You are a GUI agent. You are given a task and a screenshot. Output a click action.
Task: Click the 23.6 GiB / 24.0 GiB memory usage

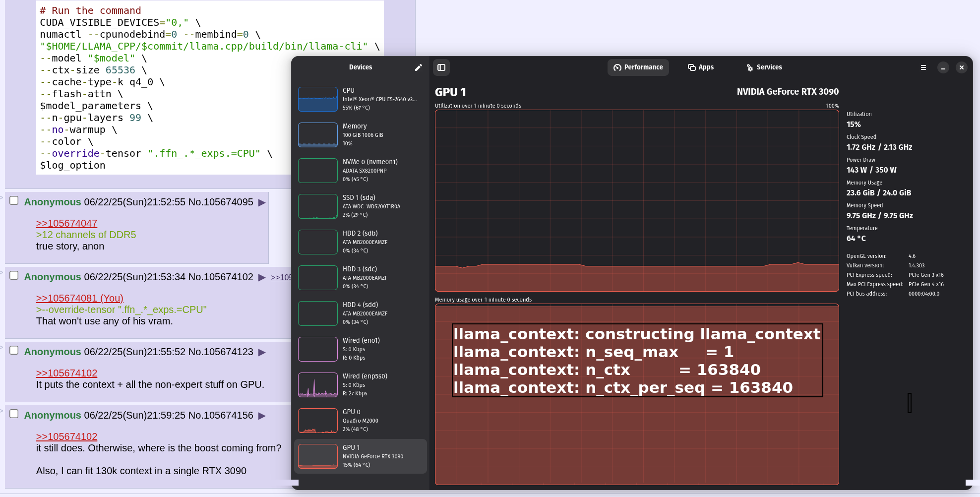pos(878,193)
